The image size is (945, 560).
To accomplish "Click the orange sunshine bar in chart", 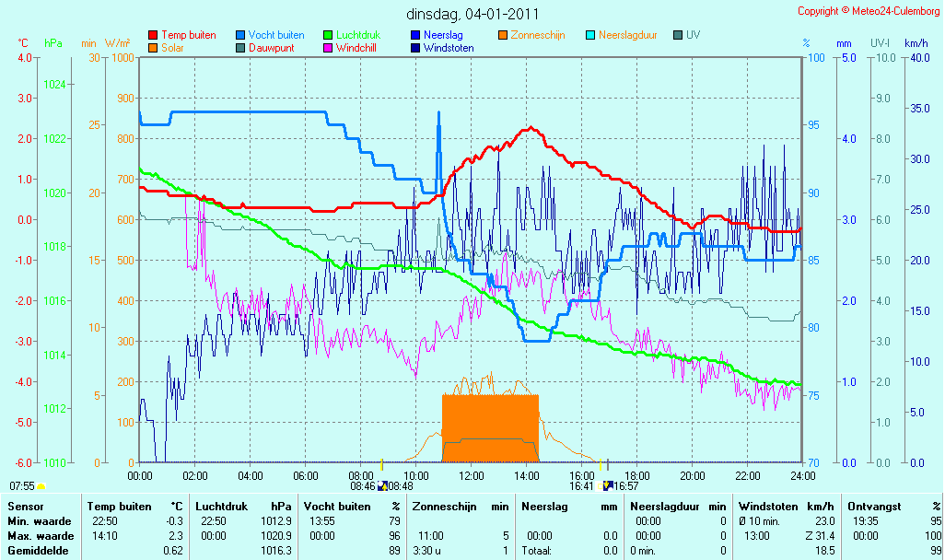I will tap(490, 428).
